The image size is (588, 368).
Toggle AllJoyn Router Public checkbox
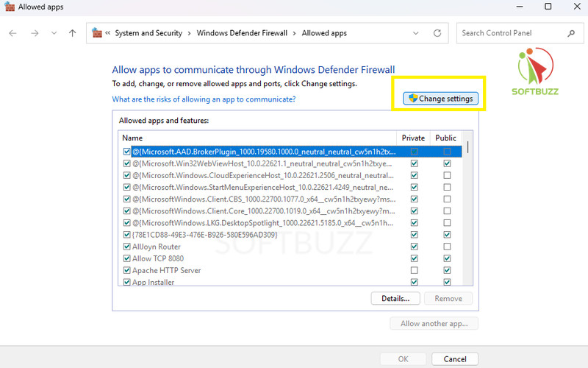[x=447, y=247]
